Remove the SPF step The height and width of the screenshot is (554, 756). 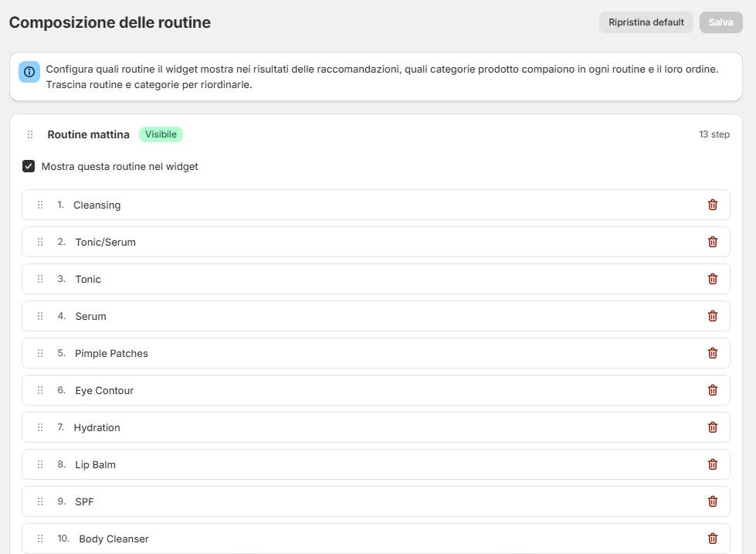point(713,501)
